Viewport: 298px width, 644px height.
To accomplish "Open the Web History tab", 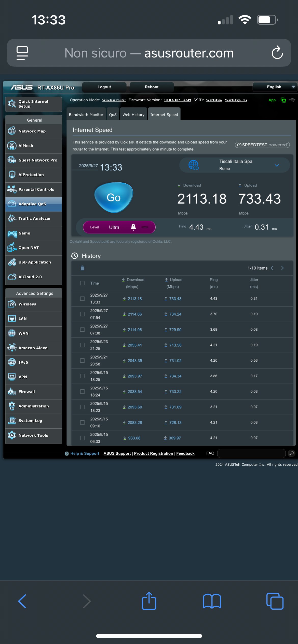I will (133, 115).
